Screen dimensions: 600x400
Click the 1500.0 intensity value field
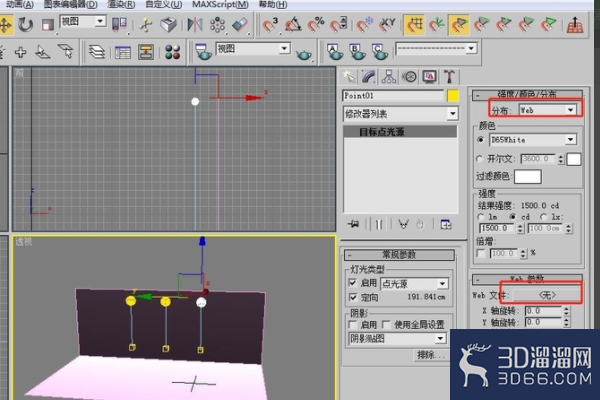[x=497, y=229]
